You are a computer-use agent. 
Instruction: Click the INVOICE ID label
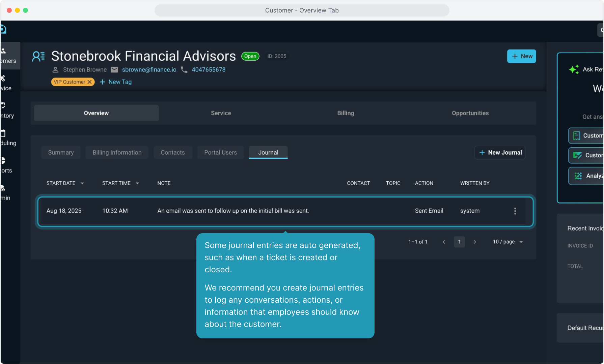click(x=580, y=246)
